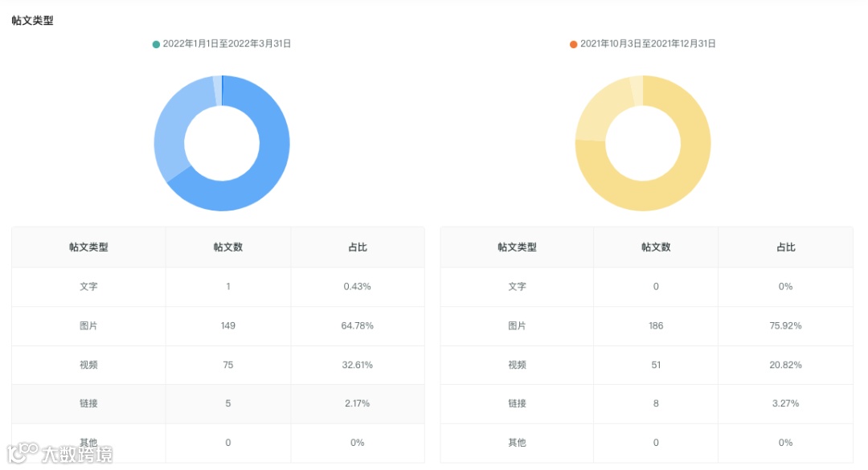
Task: Select the 其他 row label in right table
Action: (x=517, y=443)
